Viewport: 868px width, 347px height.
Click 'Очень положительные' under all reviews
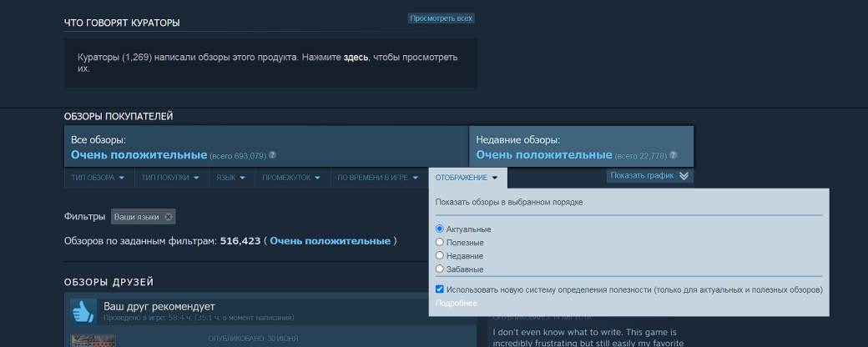click(x=139, y=155)
